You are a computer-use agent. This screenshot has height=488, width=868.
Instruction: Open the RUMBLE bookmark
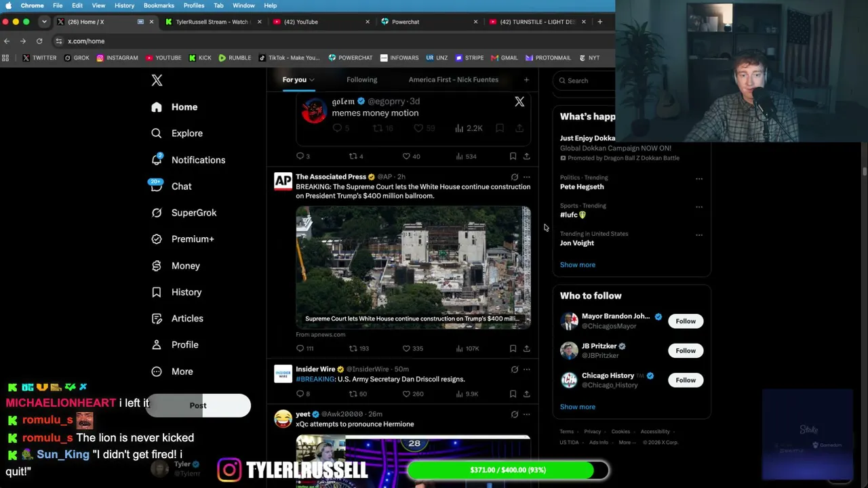click(235, 58)
